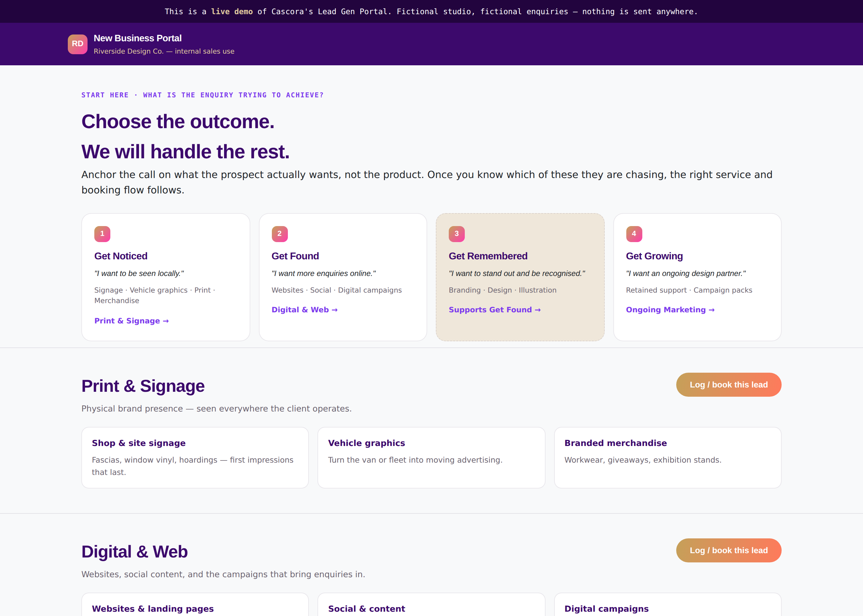Image resolution: width=863 pixels, height=616 pixels.
Task: Click the number 4 badge on Get Growing
Action: pos(634,234)
